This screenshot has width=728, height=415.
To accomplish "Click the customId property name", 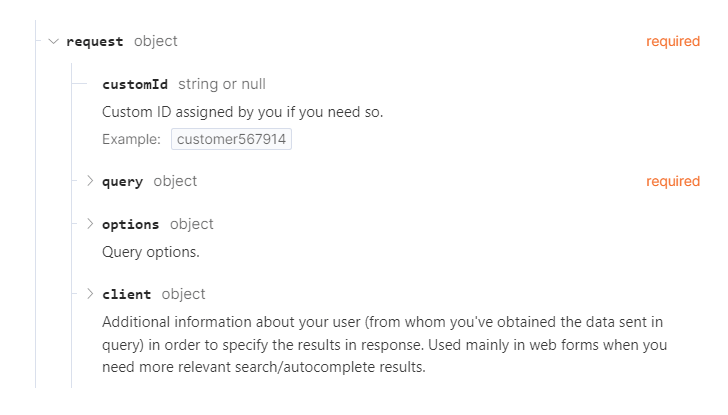I will (135, 84).
